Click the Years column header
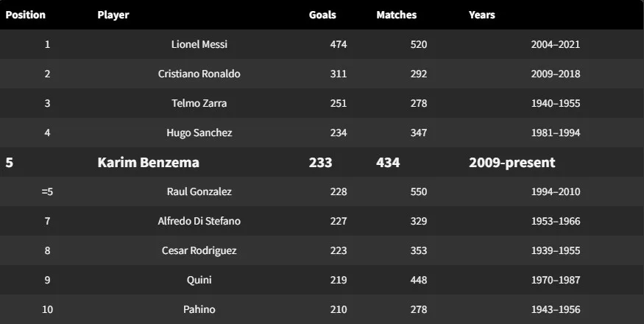The height and width of the screenshot is (324, 644). 482,15
